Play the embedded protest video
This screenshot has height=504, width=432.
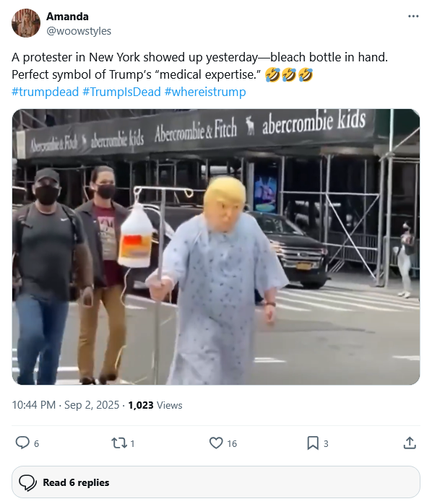(216, 247)
